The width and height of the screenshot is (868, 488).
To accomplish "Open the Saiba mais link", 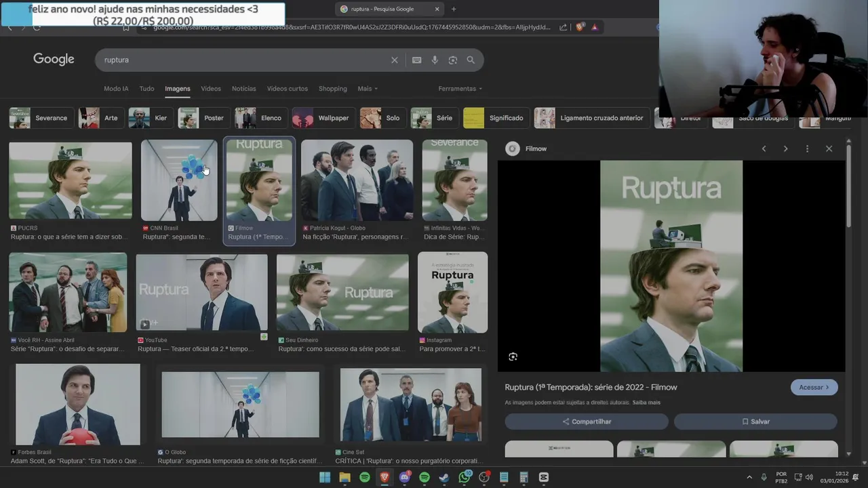I will click(646, 403).
